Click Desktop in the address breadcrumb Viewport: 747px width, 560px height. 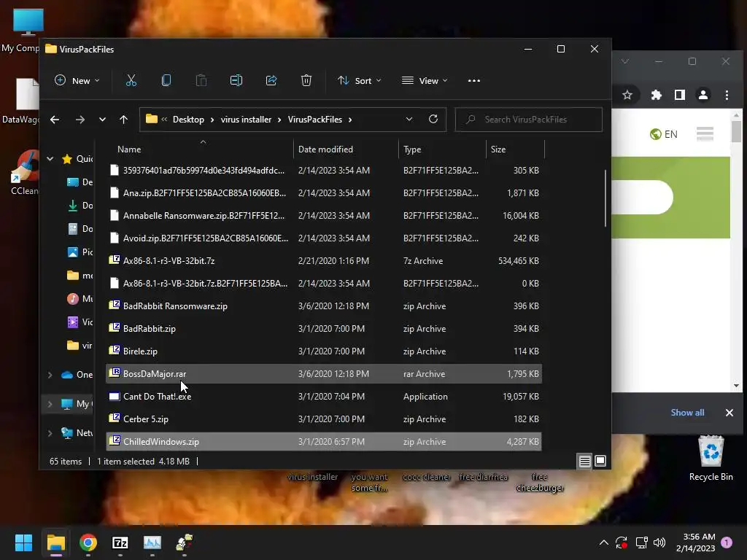(x=188, y=120)
